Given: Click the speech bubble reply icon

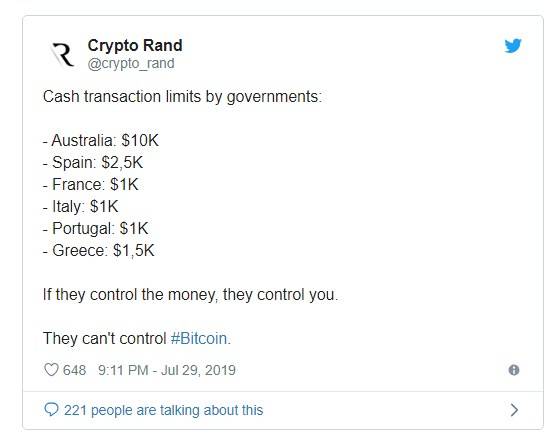Looking at the screenshot, I should [x=51, y=410].
